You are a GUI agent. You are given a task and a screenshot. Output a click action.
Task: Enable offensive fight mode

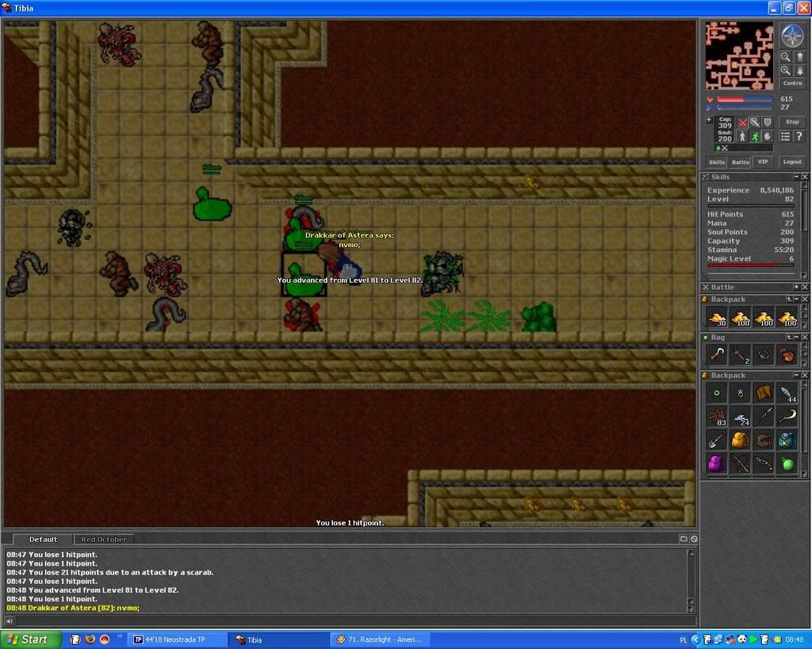[x=742, y=123]
